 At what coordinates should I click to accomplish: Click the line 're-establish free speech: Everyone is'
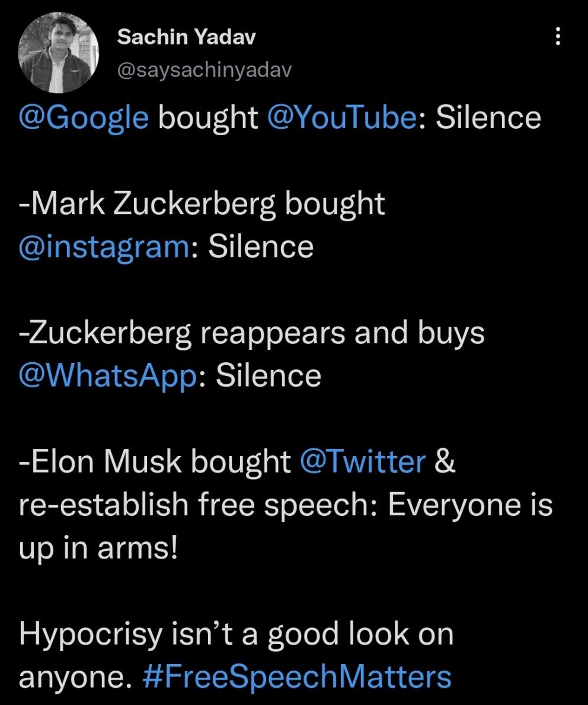point(286,505)
